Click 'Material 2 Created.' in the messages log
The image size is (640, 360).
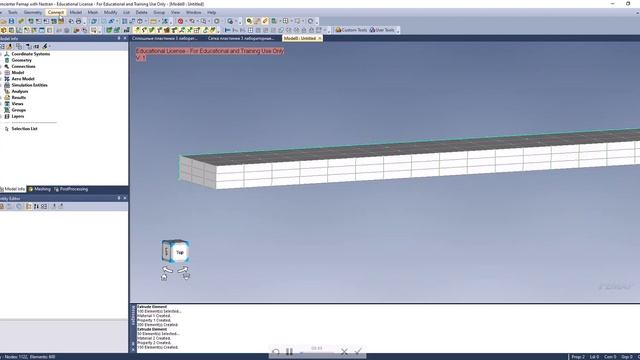pyautogui.click(x=154, y=338)
